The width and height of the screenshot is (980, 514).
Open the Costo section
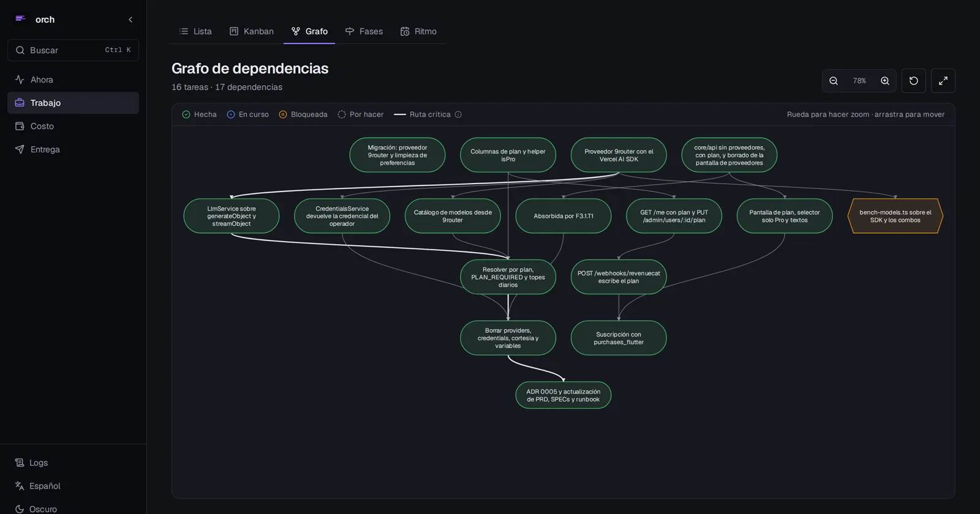(x=73, y=126)
